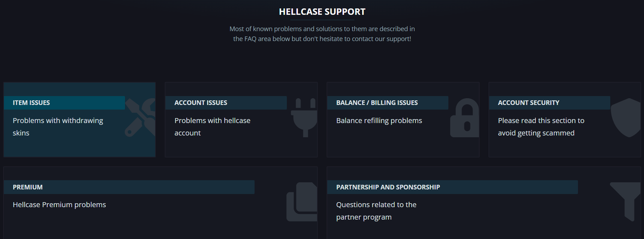This screenshot has height=239, width=644.
Task: Click the power plug icon
Action: pyautogui.click(x=304, y=117)
